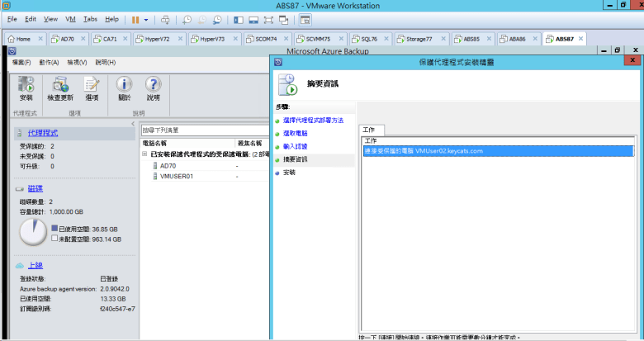Click the search filter input box
The height and width of the screenshot is (341, 644).
[198, 130]
